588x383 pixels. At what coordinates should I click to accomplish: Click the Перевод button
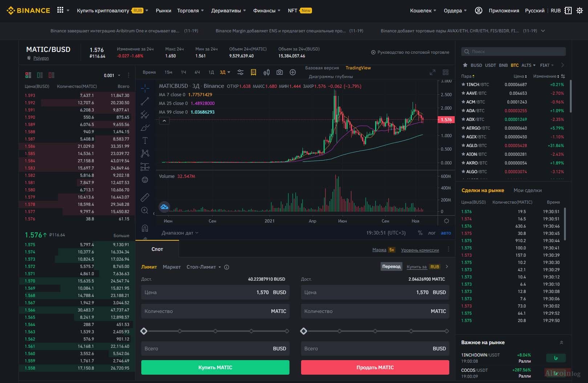point(391,266)
